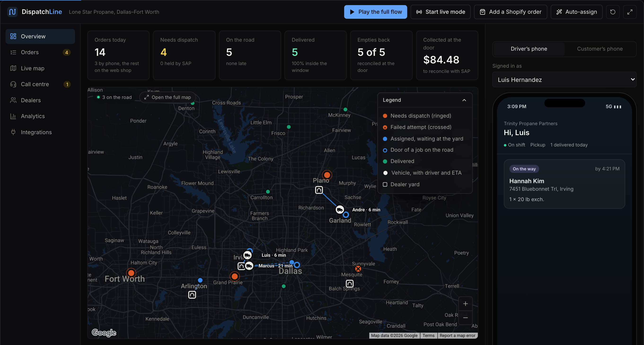Click the failed attempt crossed marker near Sunnyvale
Viewport: 644px width, 345px height.
point(358,269)
